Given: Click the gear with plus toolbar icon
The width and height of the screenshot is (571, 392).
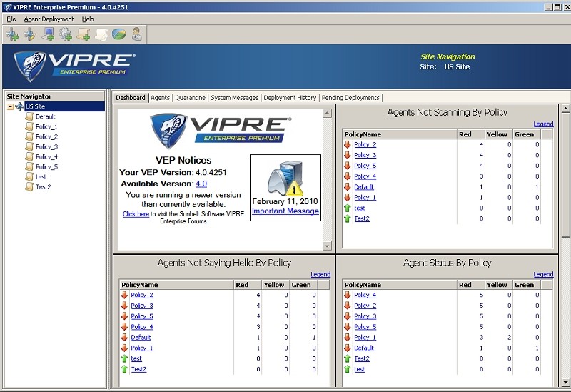Looking at the screenshot, I should (66, 34).
